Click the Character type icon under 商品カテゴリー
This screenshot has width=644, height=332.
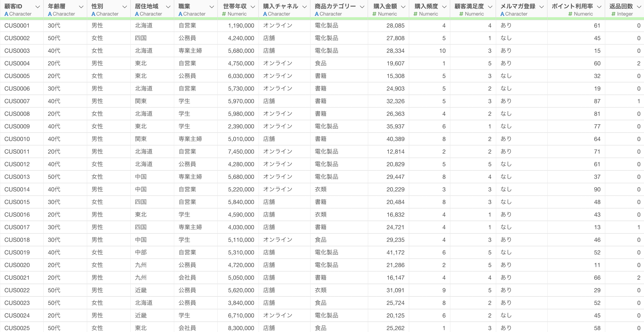[x=317, y=14]
